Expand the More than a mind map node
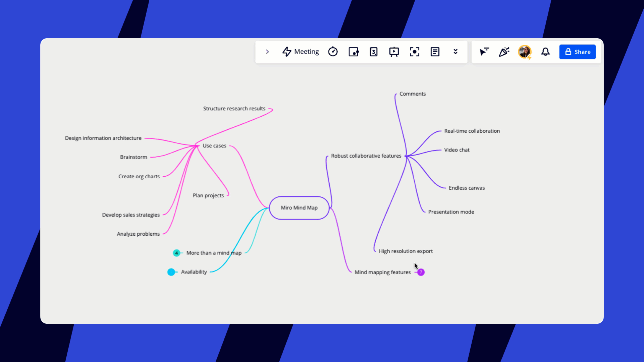 click(x=176, y=253)
